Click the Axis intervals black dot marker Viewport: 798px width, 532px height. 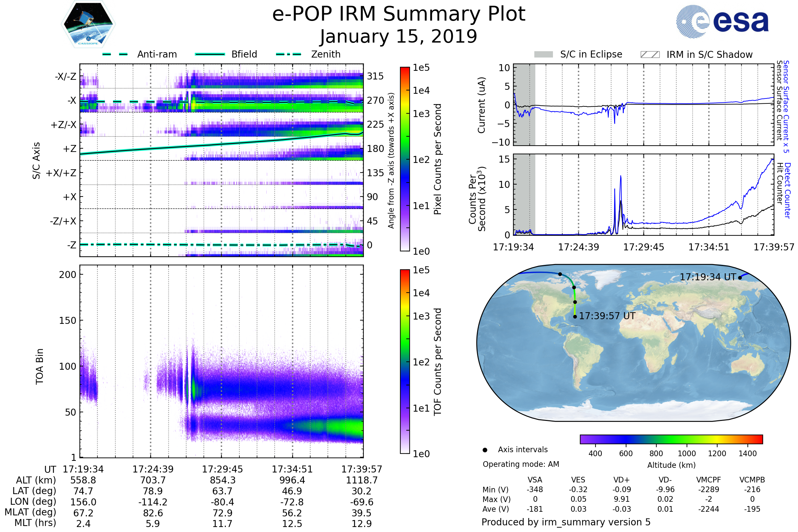click(485, 450)
